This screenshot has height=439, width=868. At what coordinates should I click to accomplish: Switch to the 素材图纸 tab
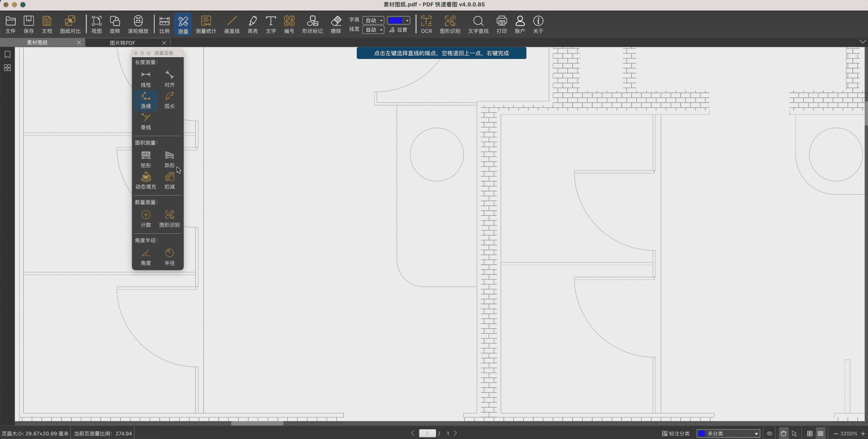[37, 43]
